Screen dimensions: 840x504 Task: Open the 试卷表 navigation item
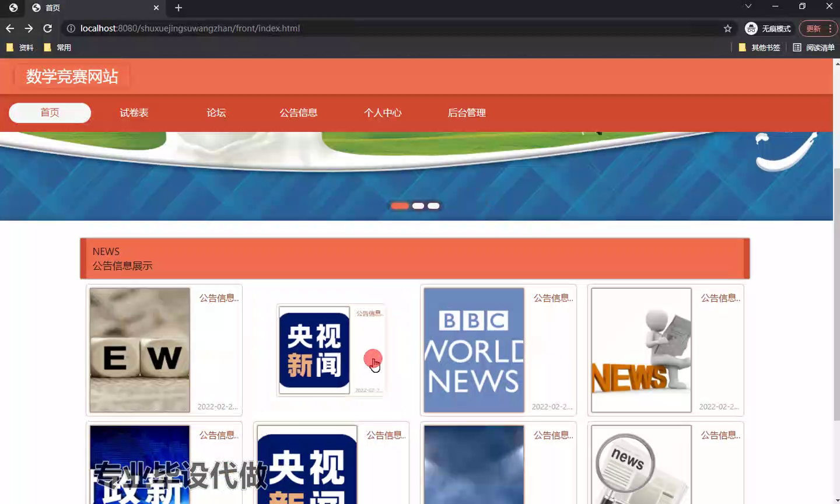(x=134, y=113)
